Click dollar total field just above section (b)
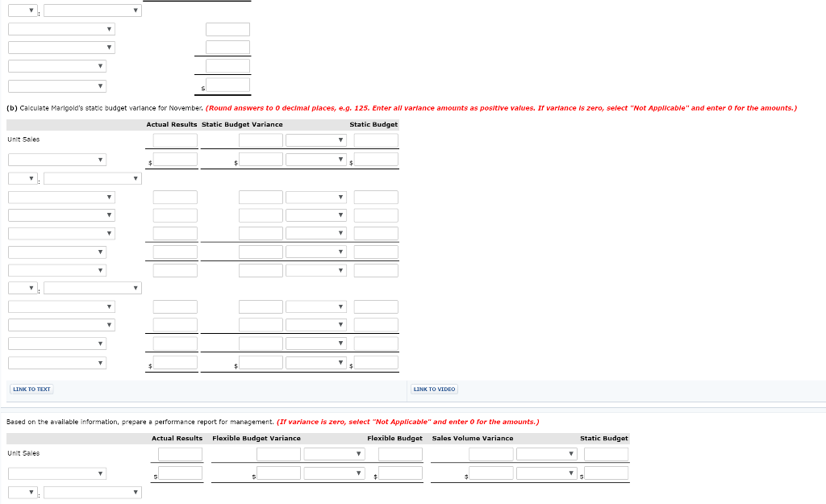This screenshot has width=826, height=504. pos(228,85)
